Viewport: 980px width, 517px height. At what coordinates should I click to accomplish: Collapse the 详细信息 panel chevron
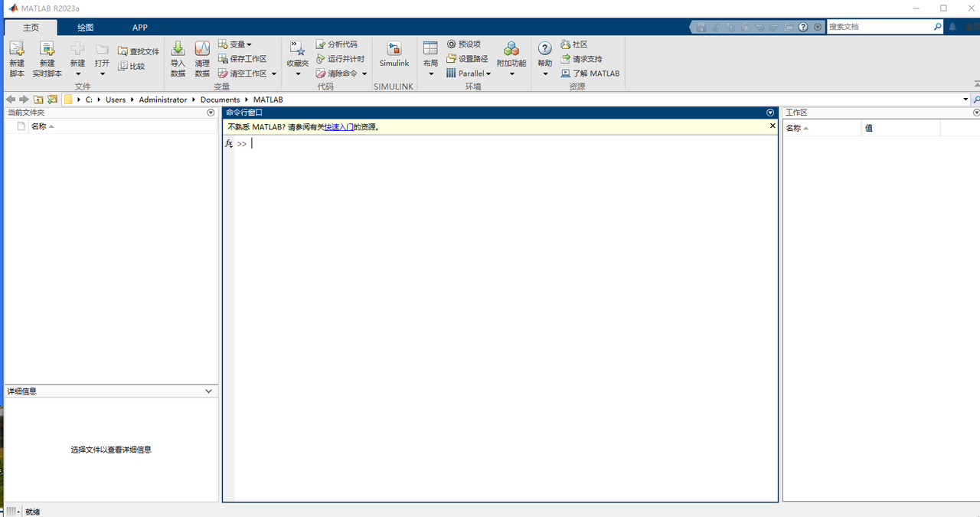point(209,391)
